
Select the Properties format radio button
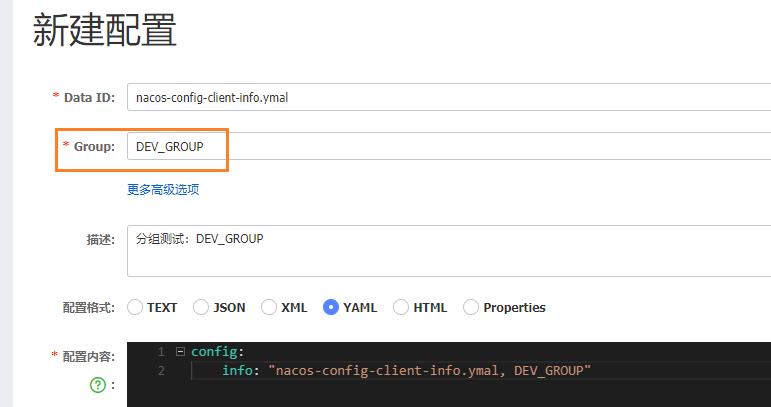click(471, 307)
